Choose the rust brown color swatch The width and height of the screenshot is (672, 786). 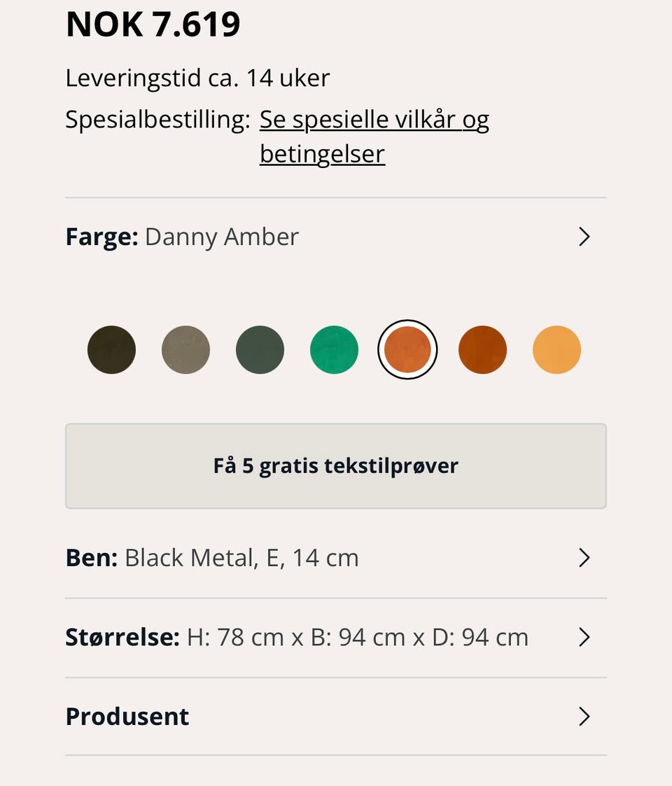tap(482, 349)
